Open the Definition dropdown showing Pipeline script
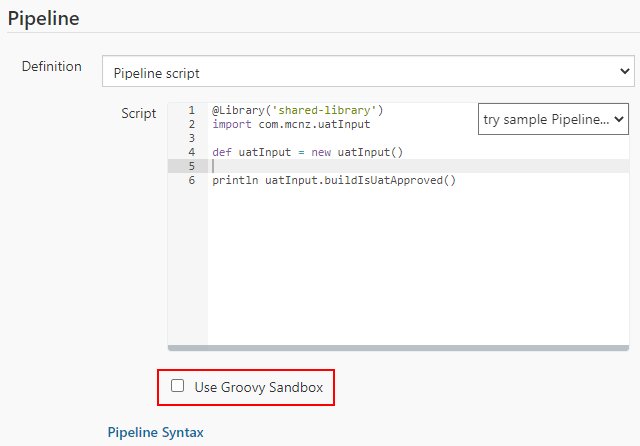This screenshot has width=640, height=446. 367,72
